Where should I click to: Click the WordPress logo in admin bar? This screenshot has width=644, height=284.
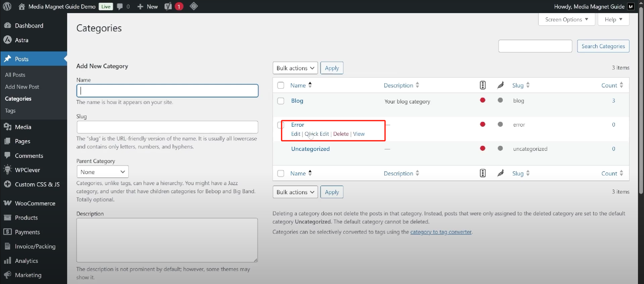7,6
